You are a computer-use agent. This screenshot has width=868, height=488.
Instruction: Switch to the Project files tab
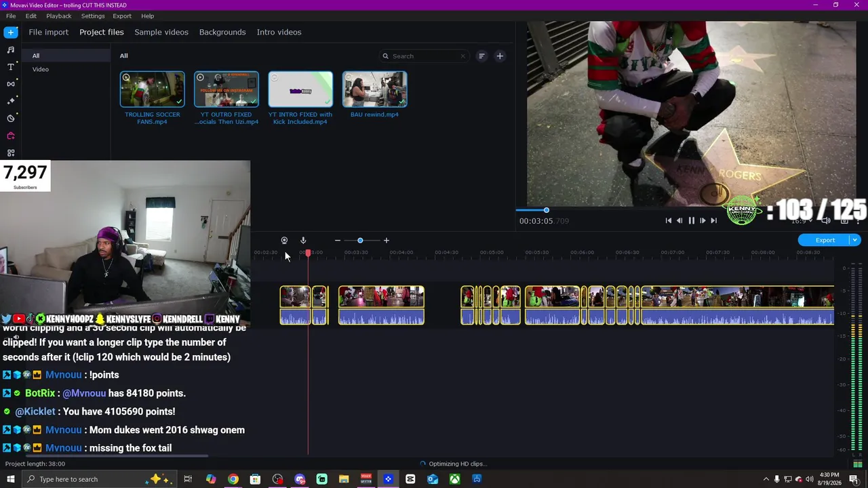tap(102, 32)
